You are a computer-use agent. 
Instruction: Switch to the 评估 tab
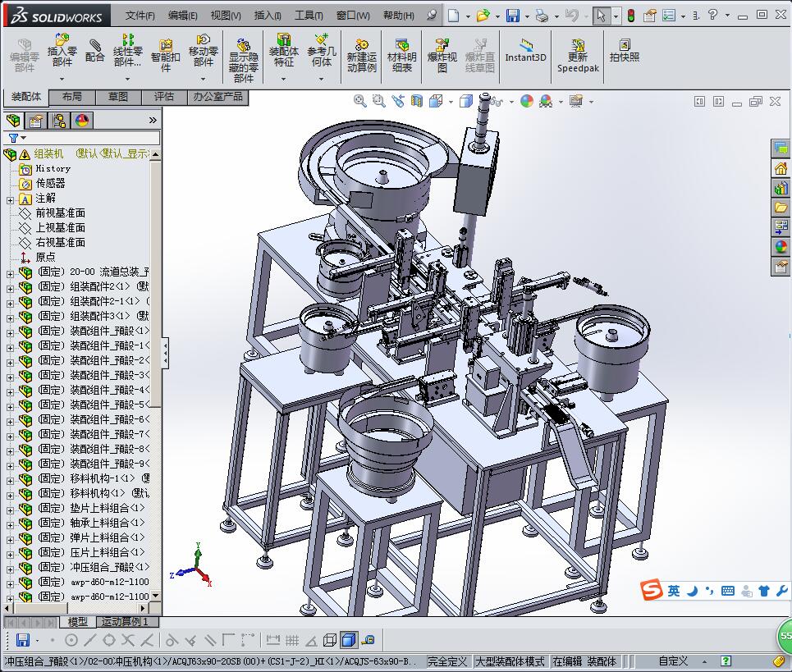(x=164, y=97)
